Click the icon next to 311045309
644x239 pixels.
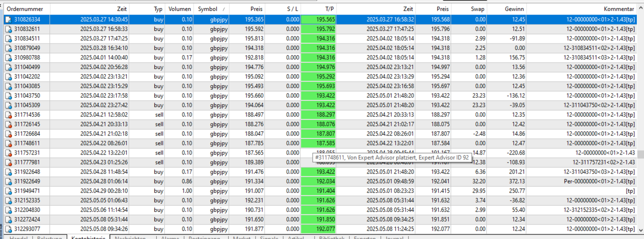pos(8,105)
